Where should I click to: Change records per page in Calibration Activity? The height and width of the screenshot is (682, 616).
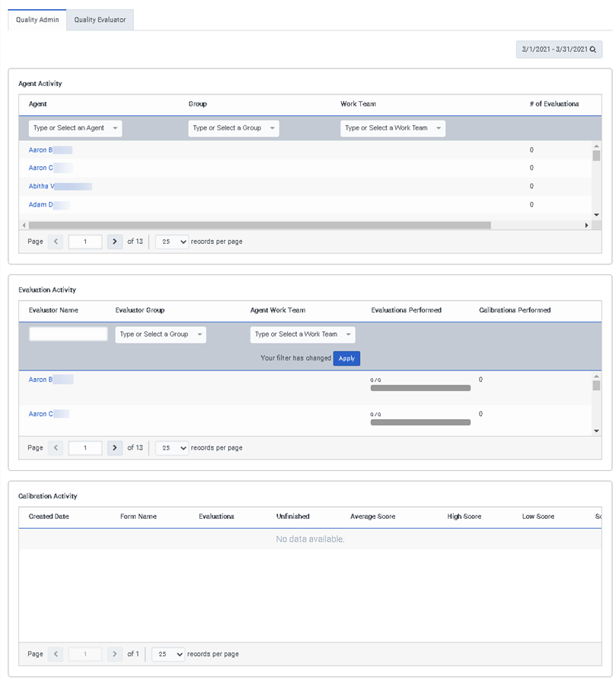pos(168,654)
